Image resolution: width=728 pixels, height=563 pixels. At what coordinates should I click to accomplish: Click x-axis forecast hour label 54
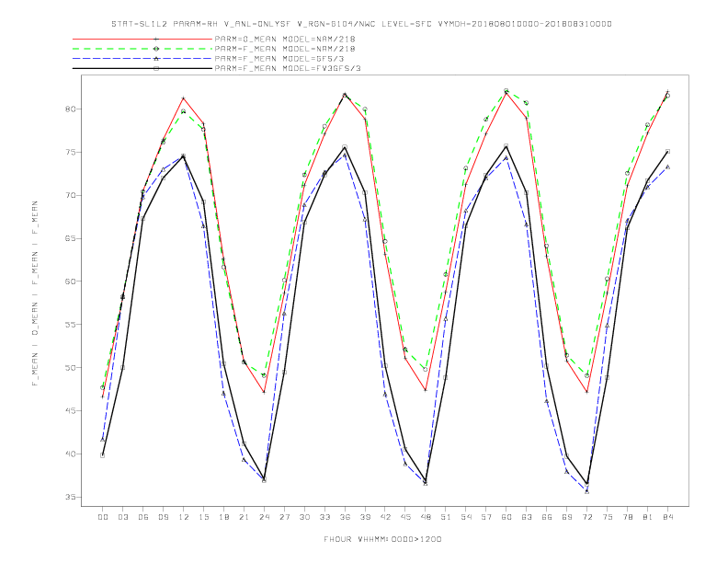tap(466, 517)
